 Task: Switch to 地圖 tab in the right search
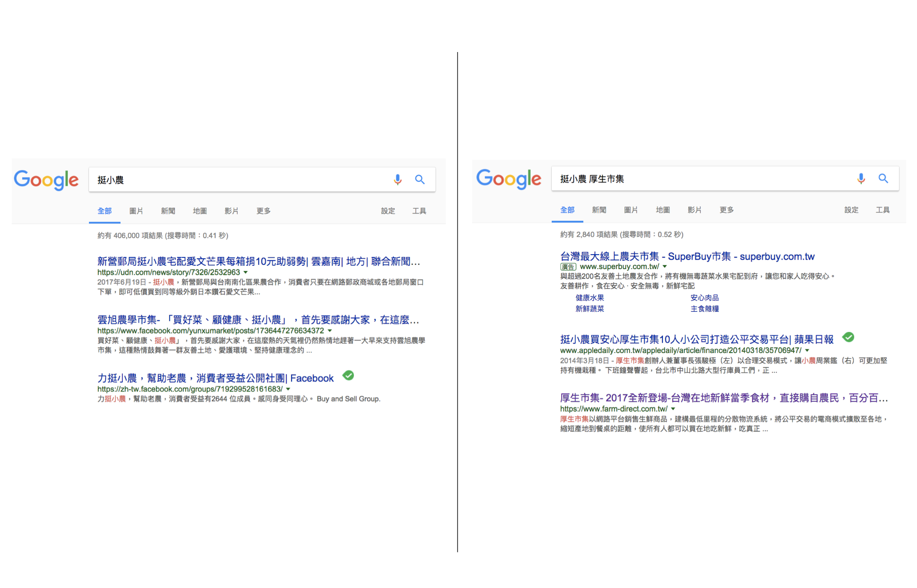(663, 210)
